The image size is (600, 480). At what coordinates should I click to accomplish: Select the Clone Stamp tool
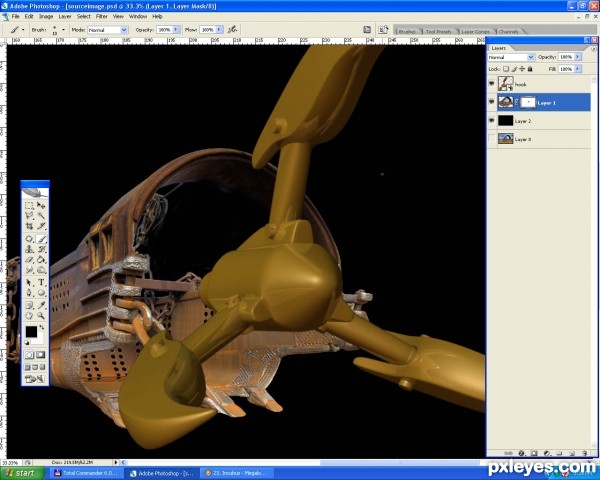(29, 249)
